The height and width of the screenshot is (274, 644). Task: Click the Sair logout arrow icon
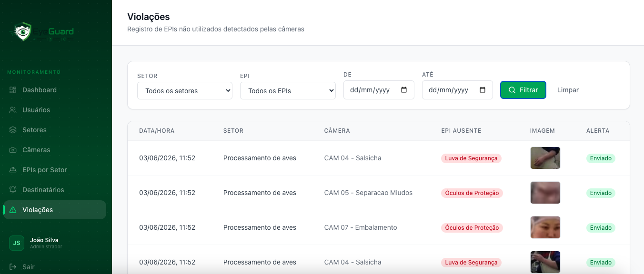tap(13, 267)
